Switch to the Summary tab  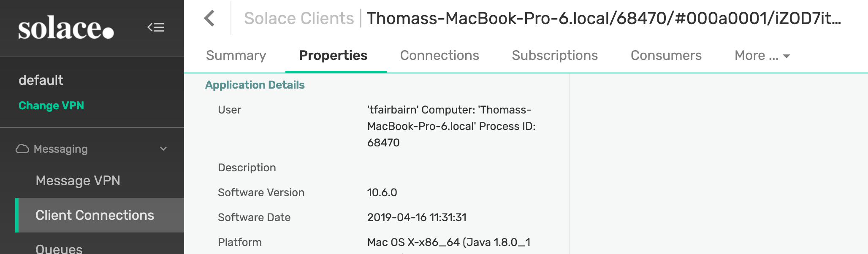click(x=236, y=55)
